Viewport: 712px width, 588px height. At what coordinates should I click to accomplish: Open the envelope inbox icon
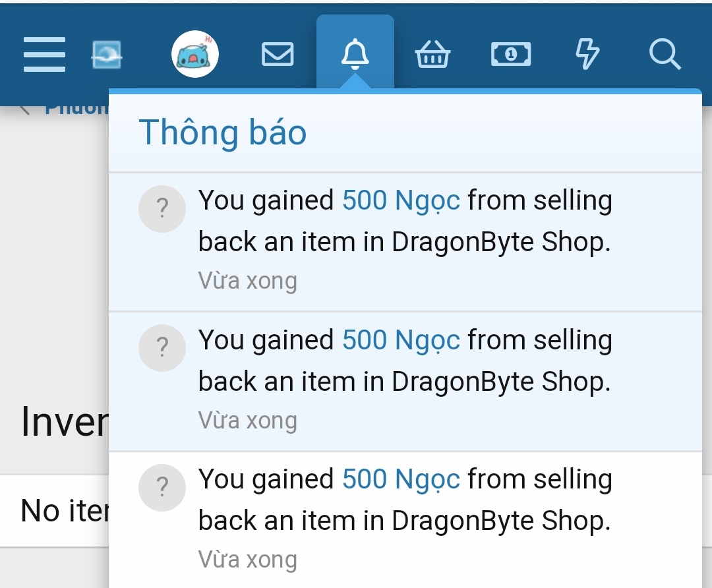tap(278, 55)
